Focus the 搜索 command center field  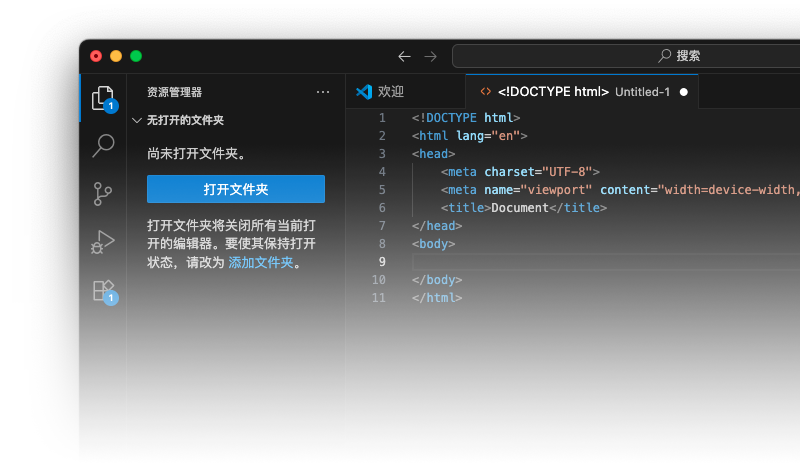click(x=628, y=56)
